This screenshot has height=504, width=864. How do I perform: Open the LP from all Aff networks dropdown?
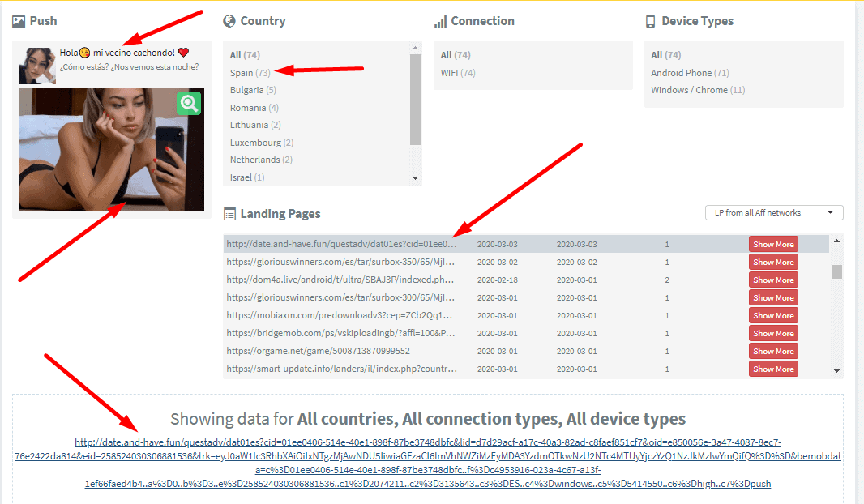pos(774,212)
